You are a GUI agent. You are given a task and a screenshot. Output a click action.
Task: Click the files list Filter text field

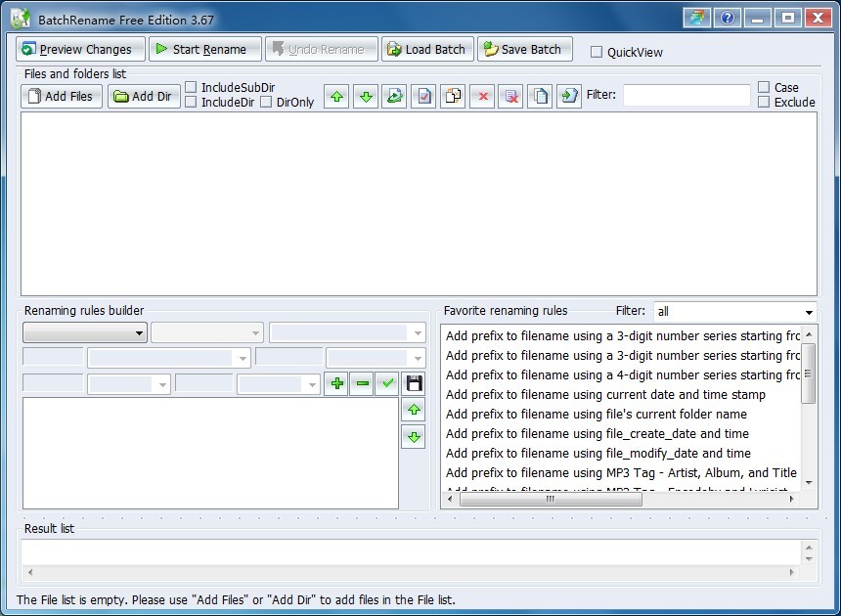tap(686, 95)
